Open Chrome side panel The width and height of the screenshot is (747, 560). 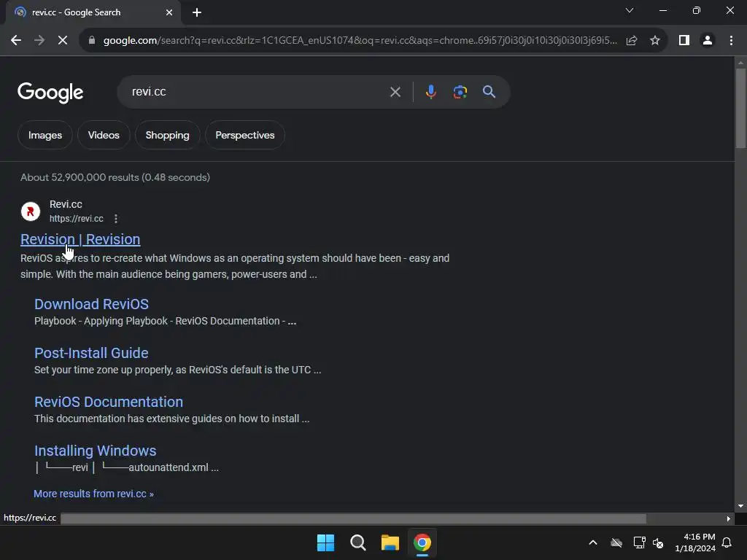coord(684,41)
